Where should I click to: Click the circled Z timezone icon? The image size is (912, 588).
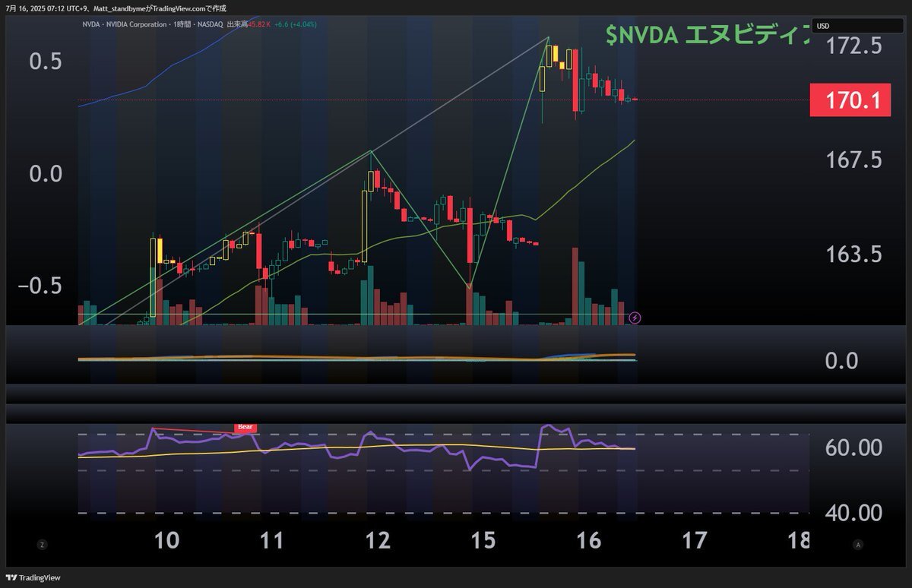click(x=42, y=544)
